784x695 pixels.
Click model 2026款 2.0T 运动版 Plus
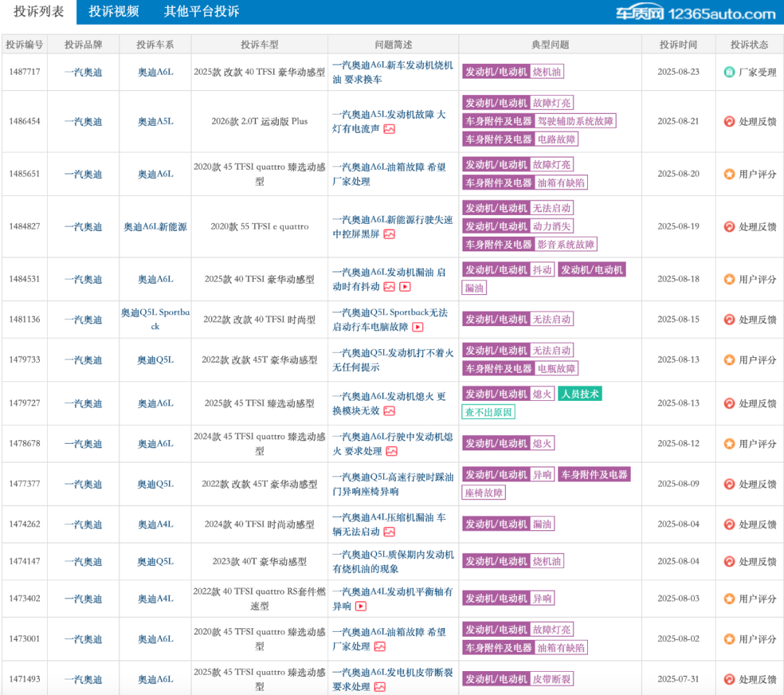(259, 121)
